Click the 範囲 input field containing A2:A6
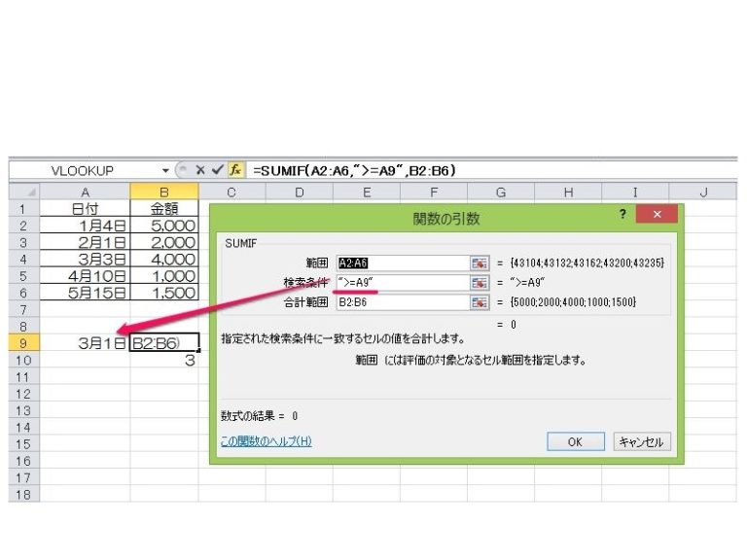The image size is (747, 560). click(401, 262)
